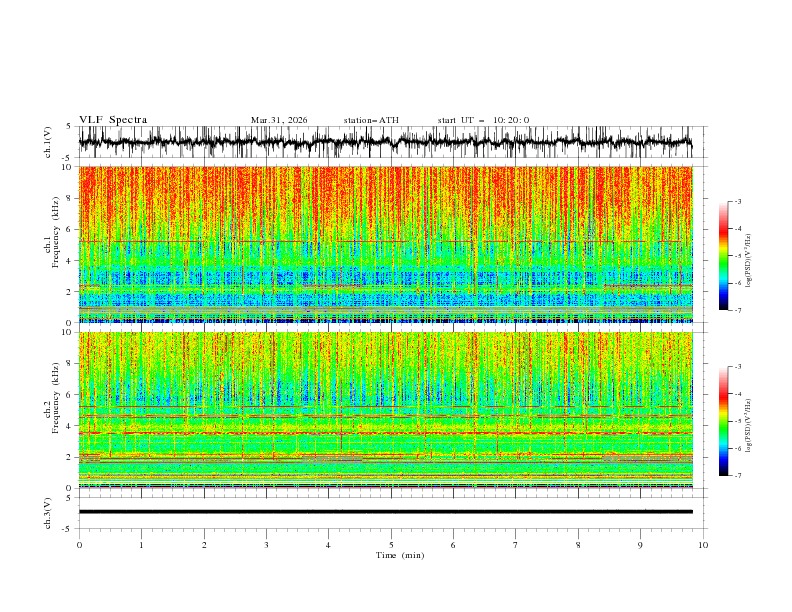792x612 pixels.
Task: Click the "10" tick on ch.1 frequency axis
Action: click(x=67, y=167)
